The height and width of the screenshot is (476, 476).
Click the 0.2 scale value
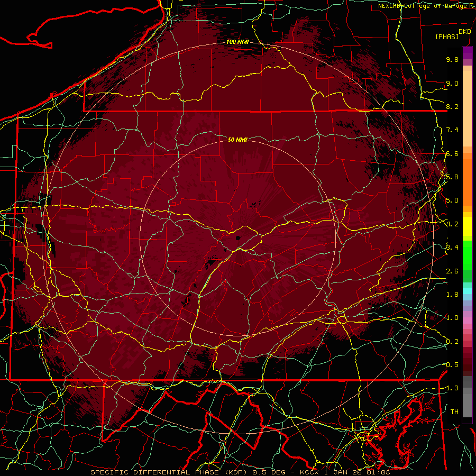point(452,342)
